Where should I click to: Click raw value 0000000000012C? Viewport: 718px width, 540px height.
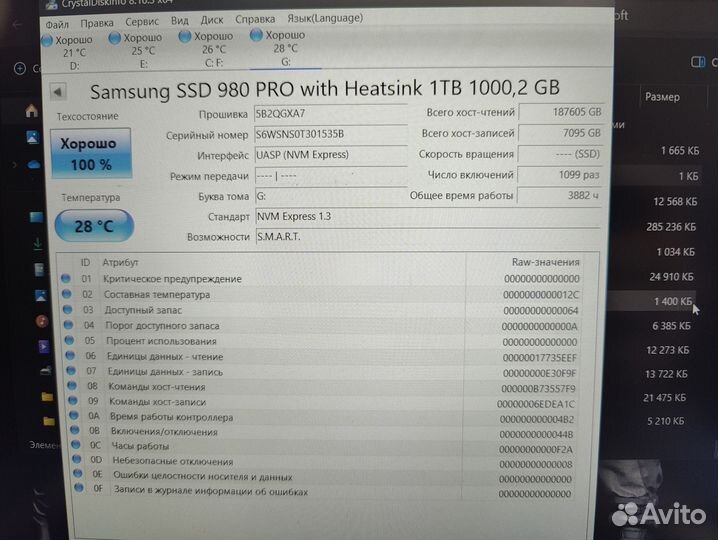pos(541,295)
